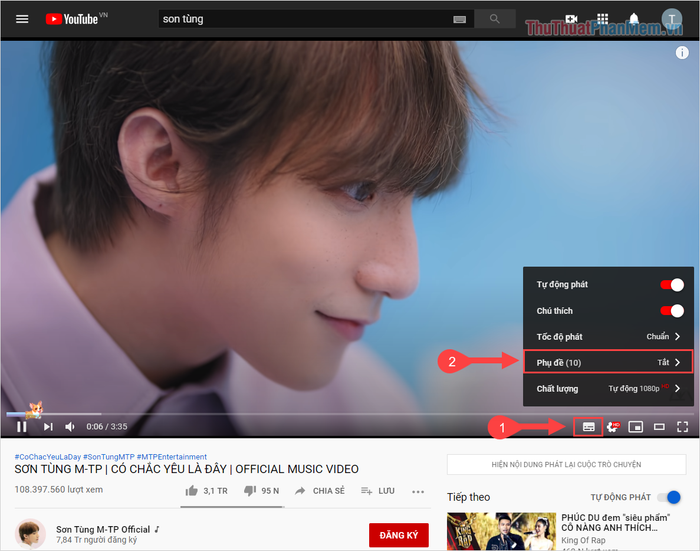Subscribe with the 'ĐĂNG KÝ' button

point(399,535)
